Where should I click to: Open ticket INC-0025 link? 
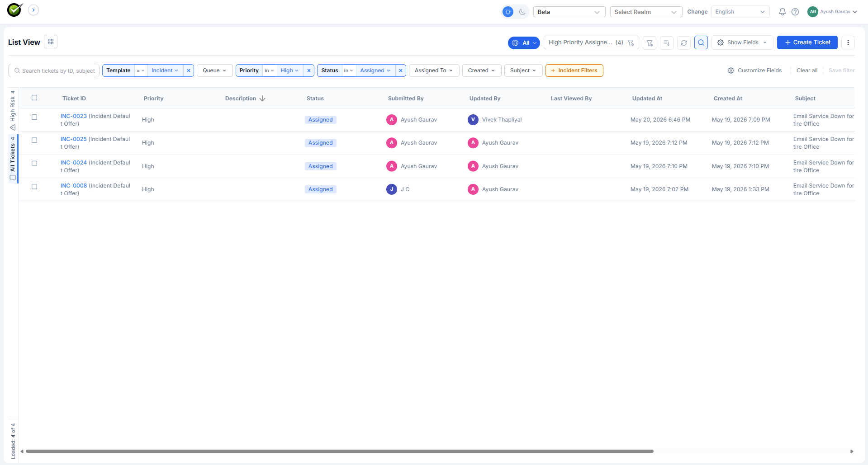(74, 139)
